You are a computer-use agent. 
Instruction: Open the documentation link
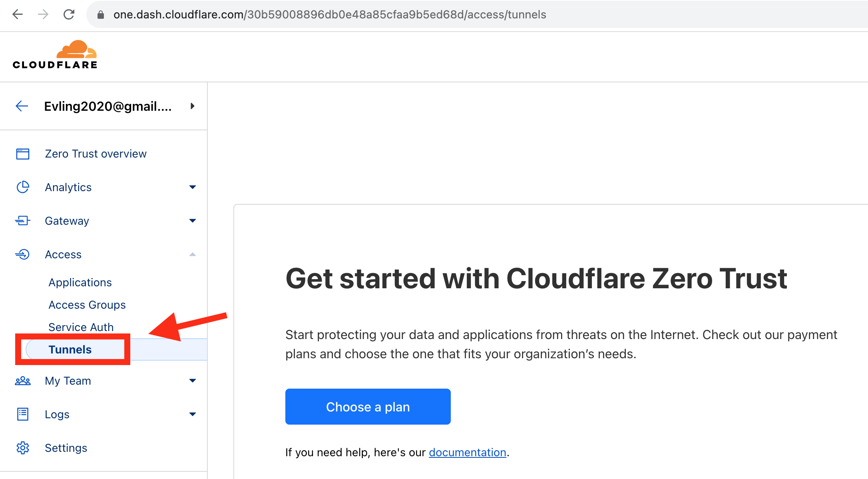(x=468, y=452)
